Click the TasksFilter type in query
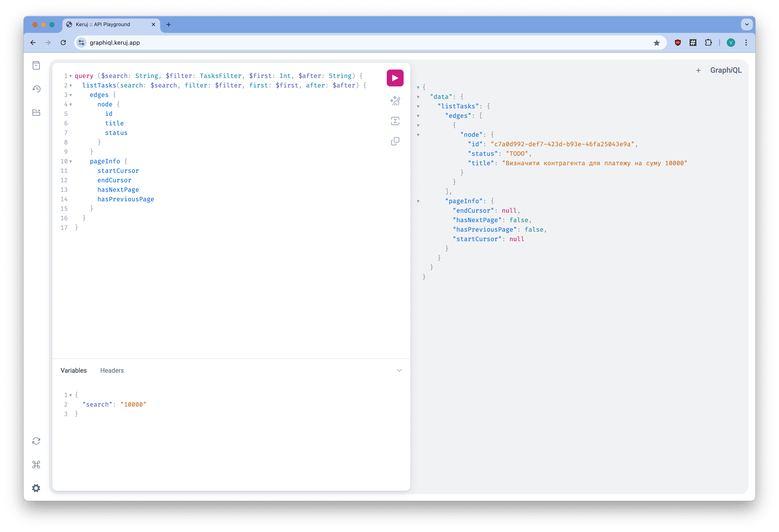The height and width of the screenshot is (532, 779). 220,76
